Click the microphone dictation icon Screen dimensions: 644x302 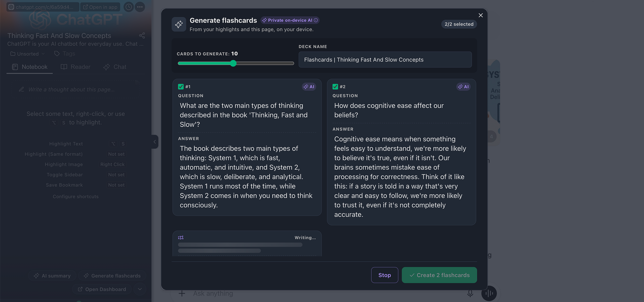pyautogui.click(x=470, y=293)
